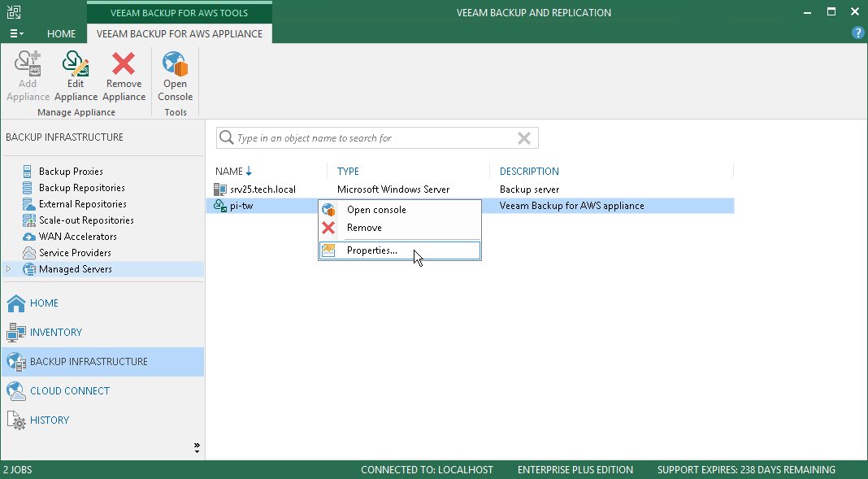Screen dimensions: 868x479
Task: Click ENTERPRISE PLUS EDITION status text
Action: click(x=575, y=470)
